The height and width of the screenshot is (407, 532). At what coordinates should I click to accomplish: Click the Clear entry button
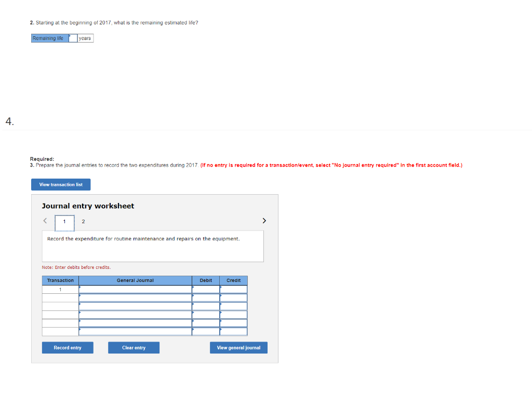(x=134, y=347)
